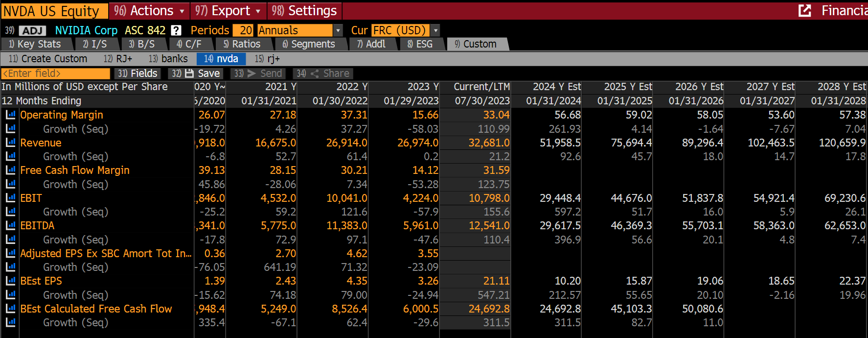Screen dimensions: 868x338
Task: Chart the Growth row under Operating Margin
Action: coord(10,129)
